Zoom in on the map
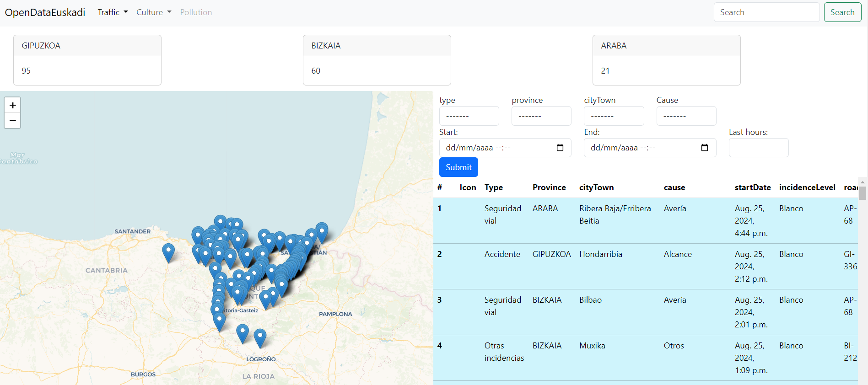The height and width of the screenshot is (385, 868). point(13,105)
